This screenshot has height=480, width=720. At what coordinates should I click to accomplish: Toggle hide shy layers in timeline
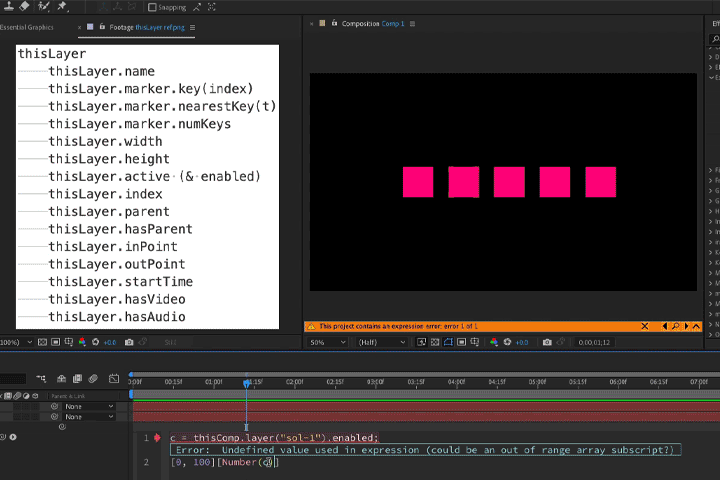[62, 378]
